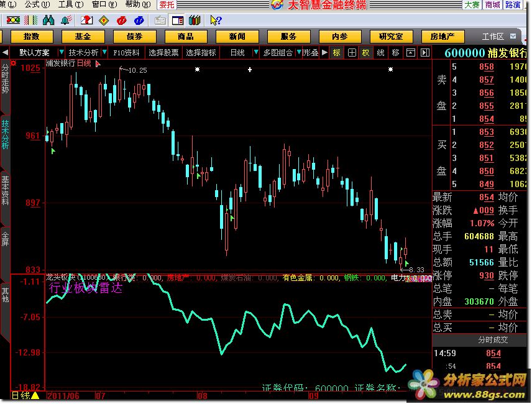Open the 商城 link
The image size is (532, 404).
coord(492,5)
